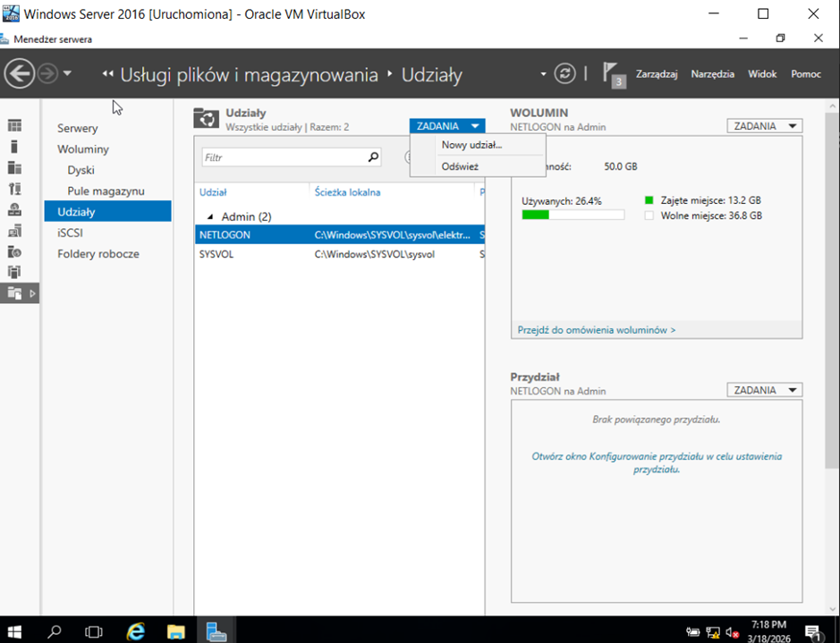Click "Przejdź do omówienia woluminów" link
This screenshot has width=840, height=643.
pos(596,330)
